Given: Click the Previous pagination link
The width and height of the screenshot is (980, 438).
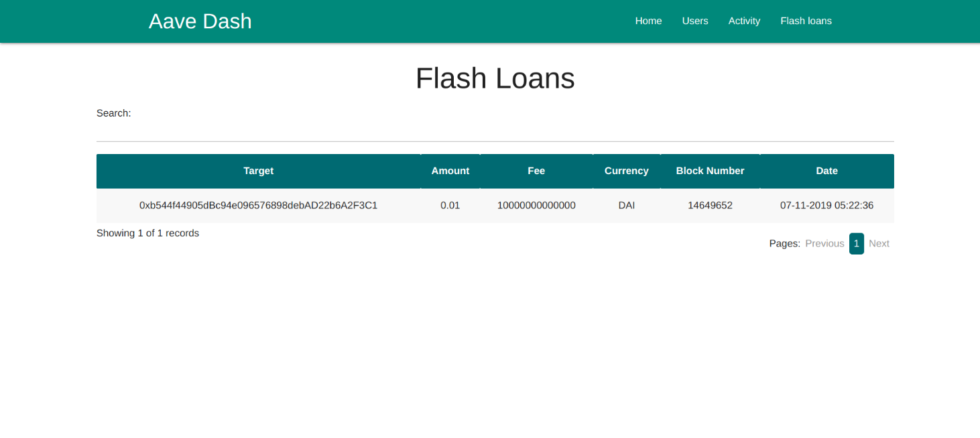Looking at the screenshot, I should (x=824, y=244).
